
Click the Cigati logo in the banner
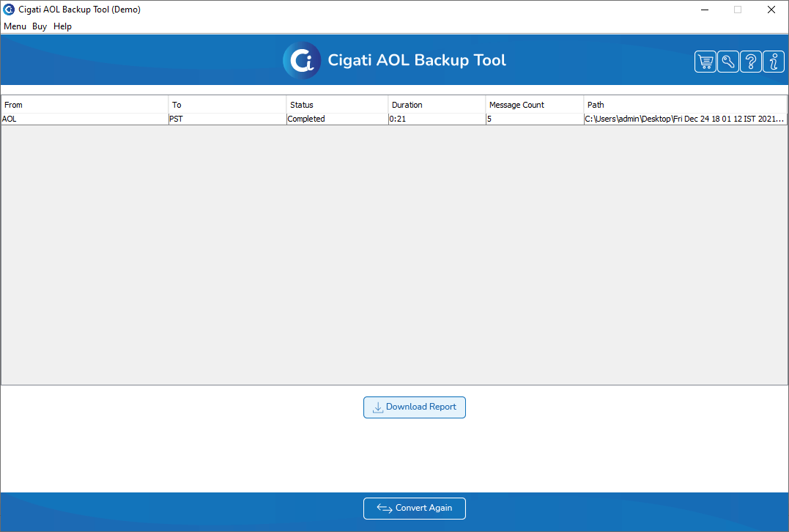pos(302,60)
